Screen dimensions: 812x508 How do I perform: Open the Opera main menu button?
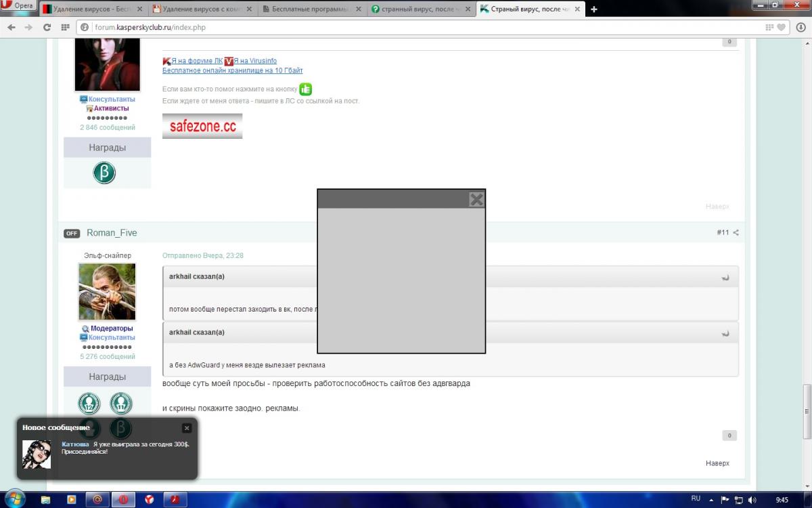point(18,5)
